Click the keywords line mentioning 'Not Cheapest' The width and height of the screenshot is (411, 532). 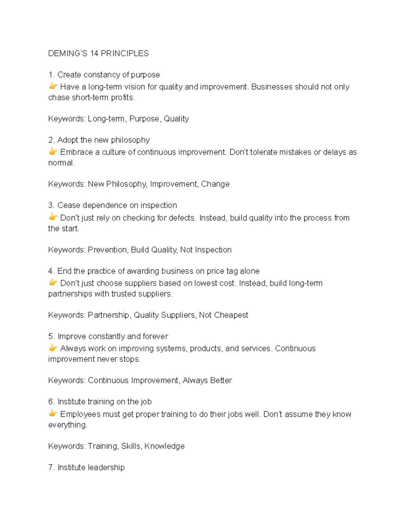[148, 315]
